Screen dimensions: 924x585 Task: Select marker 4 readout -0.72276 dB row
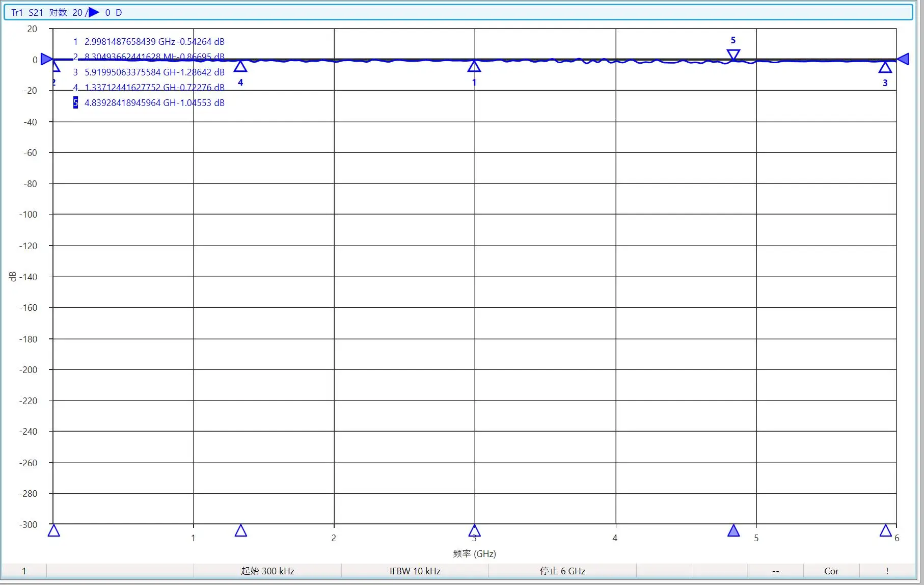click(149, 88)
